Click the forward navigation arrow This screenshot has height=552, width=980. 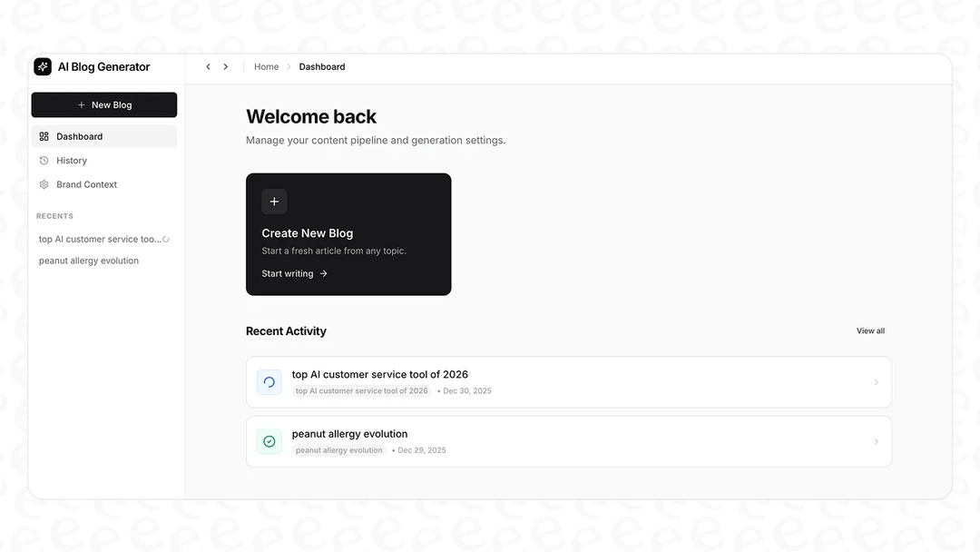[x=226, y=66]
